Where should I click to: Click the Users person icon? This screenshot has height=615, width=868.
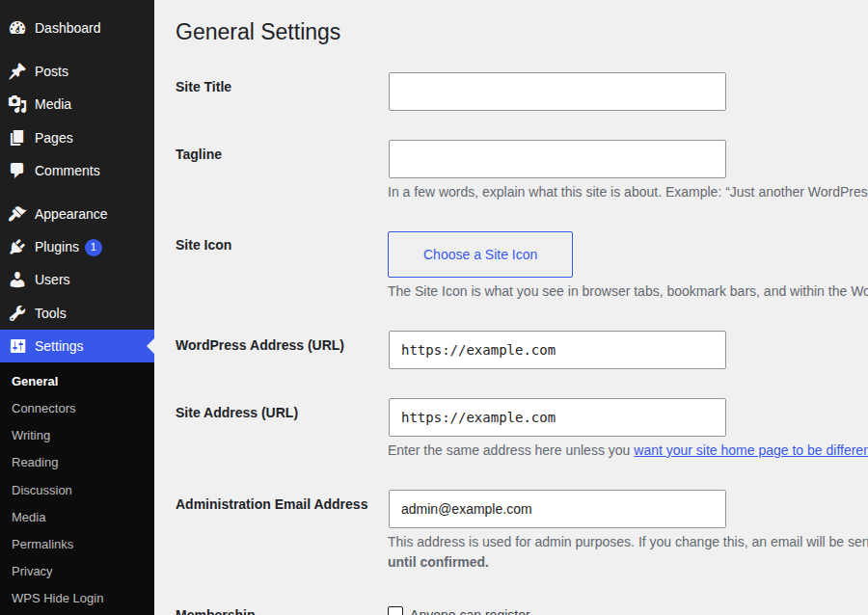point(17,280)
